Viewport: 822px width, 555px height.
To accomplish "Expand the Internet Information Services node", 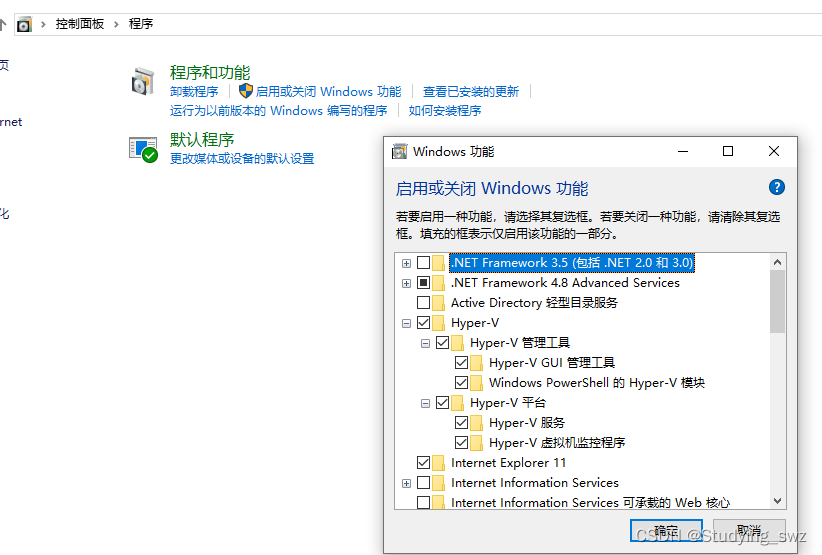I will 406,484.
